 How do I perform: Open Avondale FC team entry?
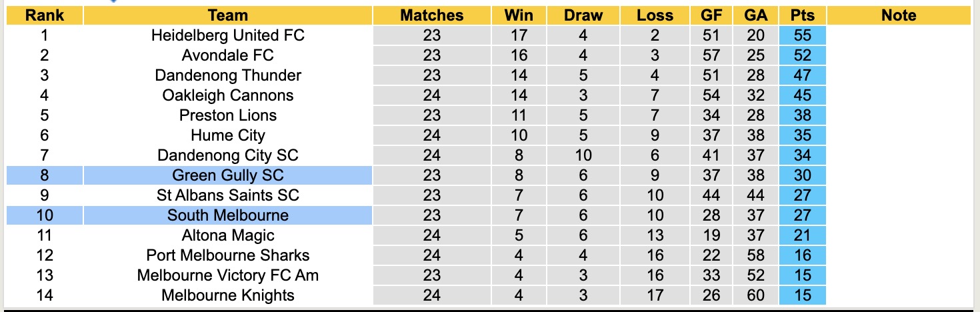pos(227,55)
